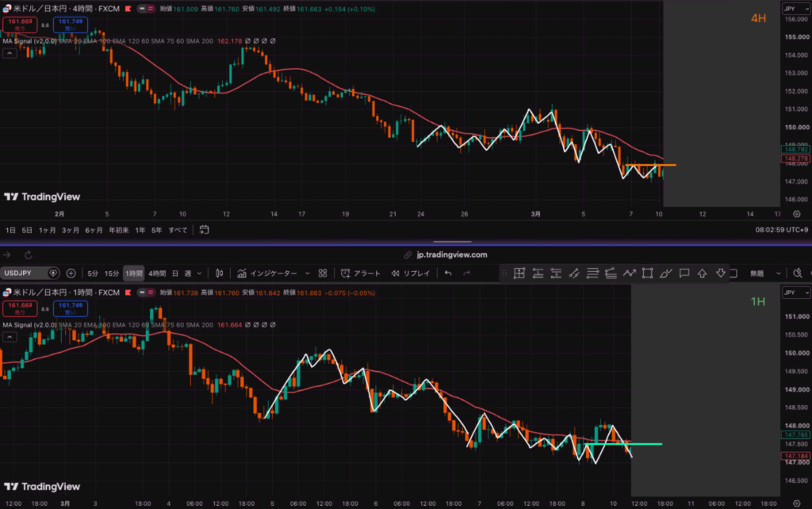
Task: Select the arrow down marker tool
Action: point(720,273)
